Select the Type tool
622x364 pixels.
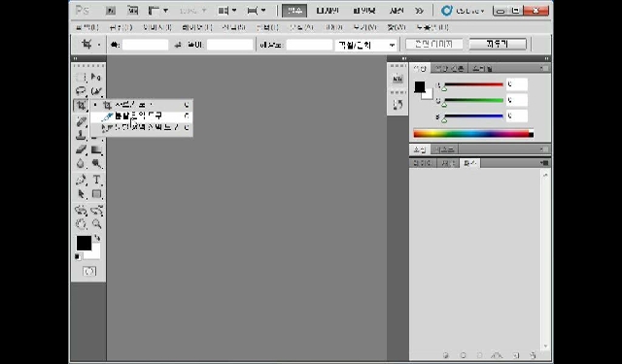[x=96, y=180]
